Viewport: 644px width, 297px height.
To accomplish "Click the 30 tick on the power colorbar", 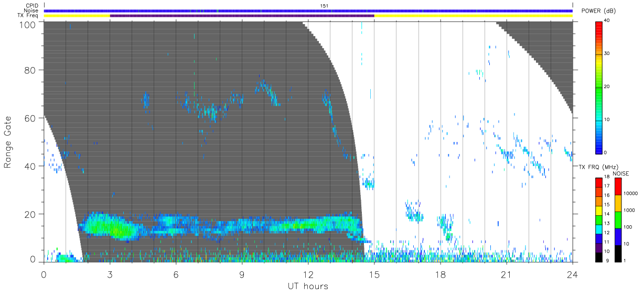I will [x=607, y=54].
